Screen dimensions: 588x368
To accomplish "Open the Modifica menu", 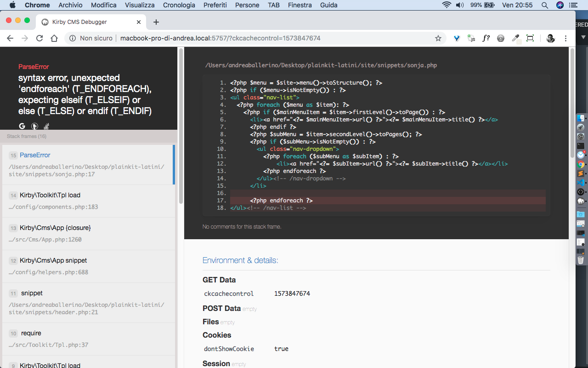I will click(x=104, y=5).
